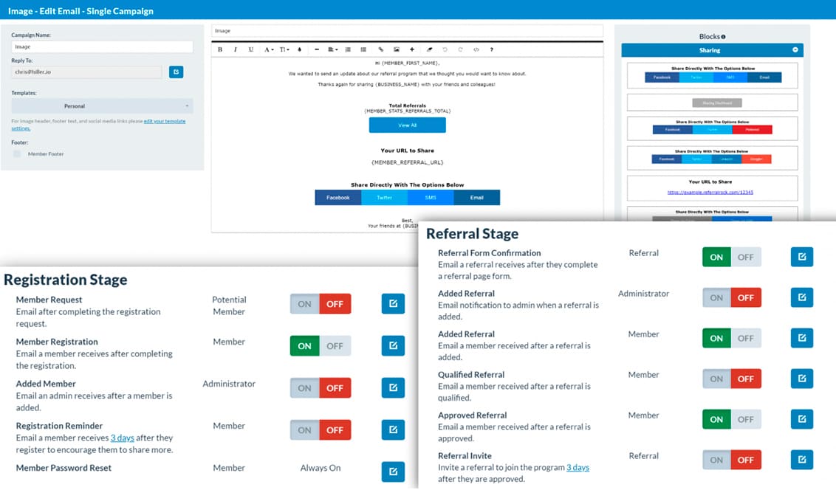Edit the Member Registration email
Screen dimensions: 836x504
coord(393,345)
